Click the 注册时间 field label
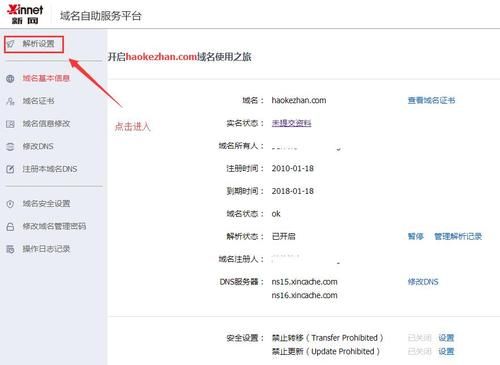Viewport: 500px width, 365px height. pyautogui.click(x=245, y=168)
